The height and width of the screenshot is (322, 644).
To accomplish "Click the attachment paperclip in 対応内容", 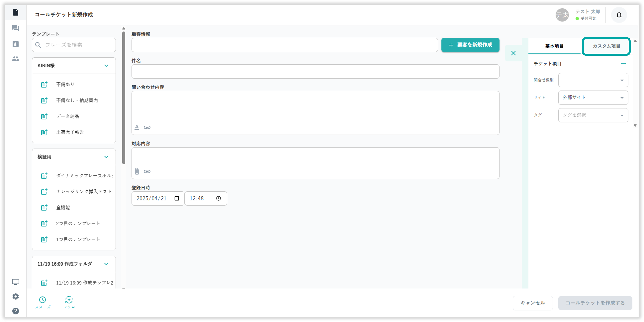I will point(137,171).
